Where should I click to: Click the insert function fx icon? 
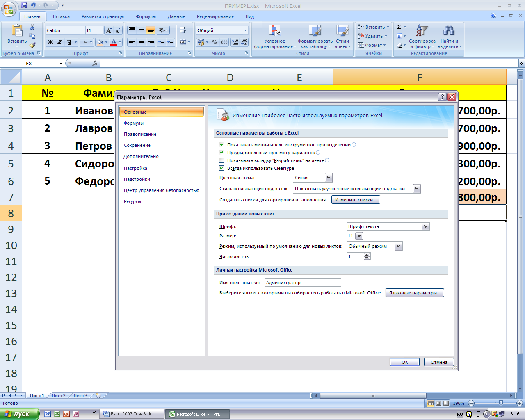tap(95, 63)
